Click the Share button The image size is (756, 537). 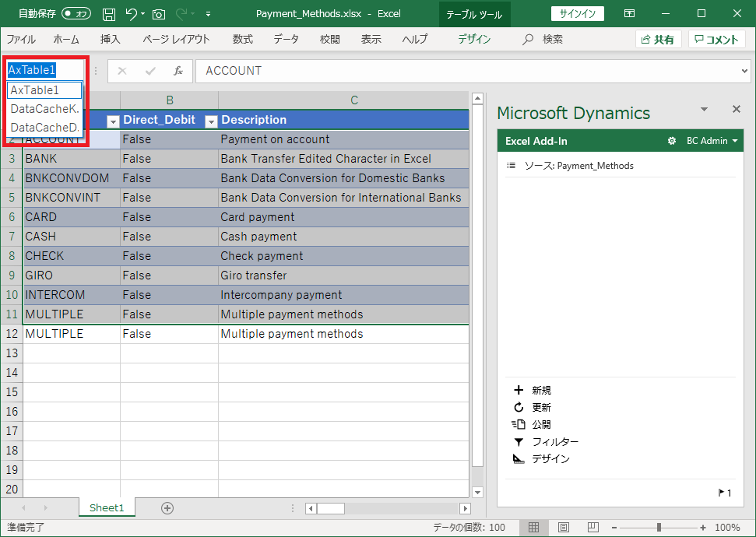[658, 40]
